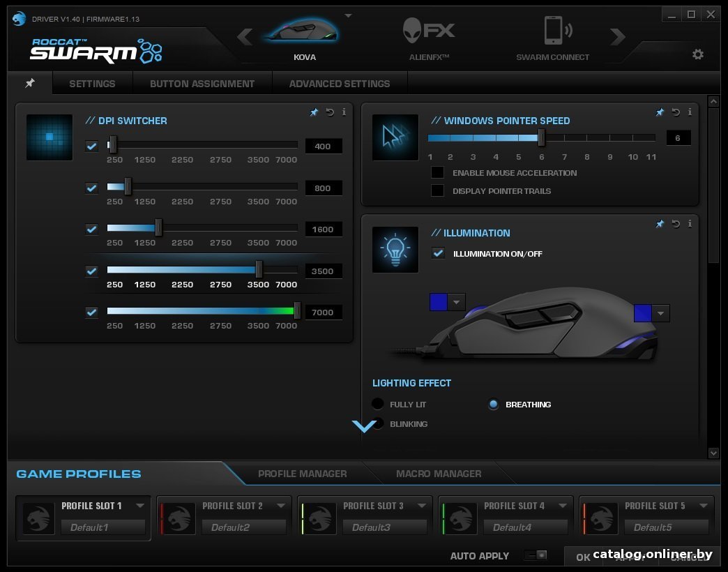
Task: Go to next device with right arrow
Action: coord(618,36)
